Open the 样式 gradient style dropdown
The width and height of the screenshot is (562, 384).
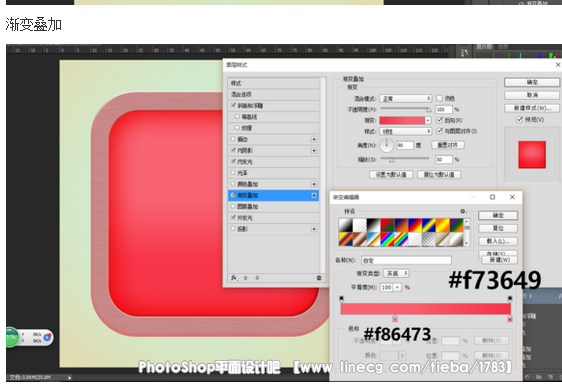click(x=405, y=132)
